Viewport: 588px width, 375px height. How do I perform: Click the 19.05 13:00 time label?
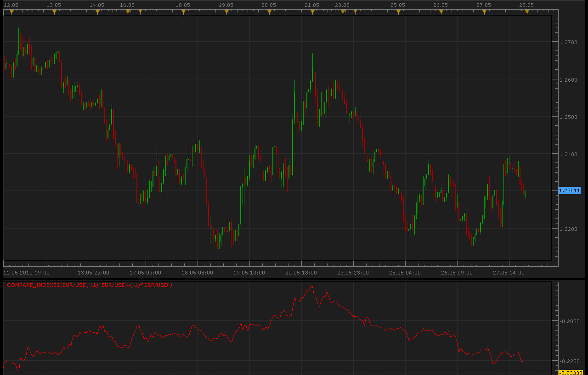click(x=249, y=273)
